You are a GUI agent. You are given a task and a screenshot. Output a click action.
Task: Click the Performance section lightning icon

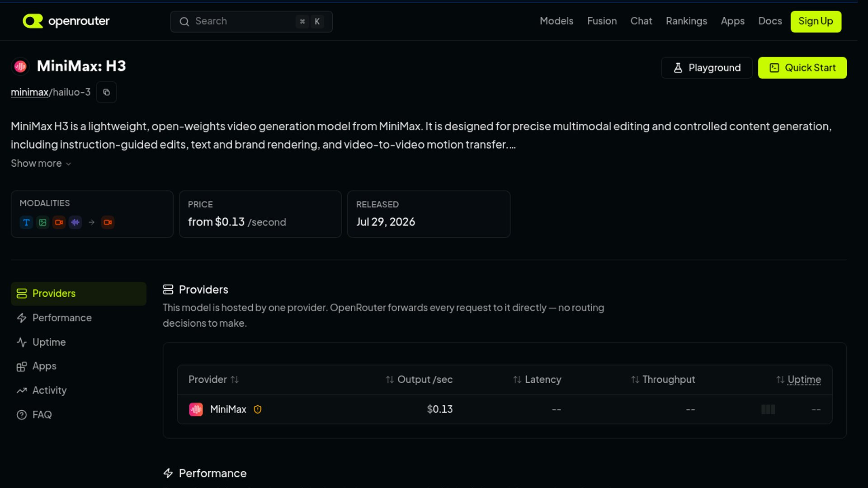168,473
